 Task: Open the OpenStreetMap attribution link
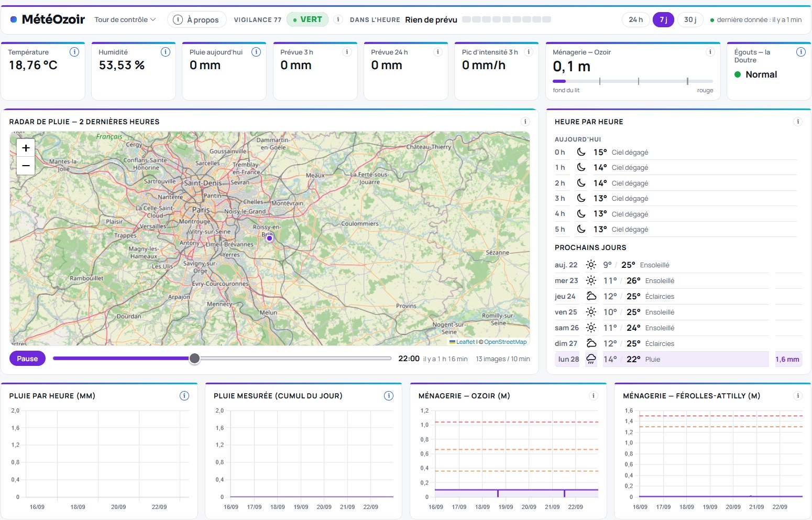[505, 342]
